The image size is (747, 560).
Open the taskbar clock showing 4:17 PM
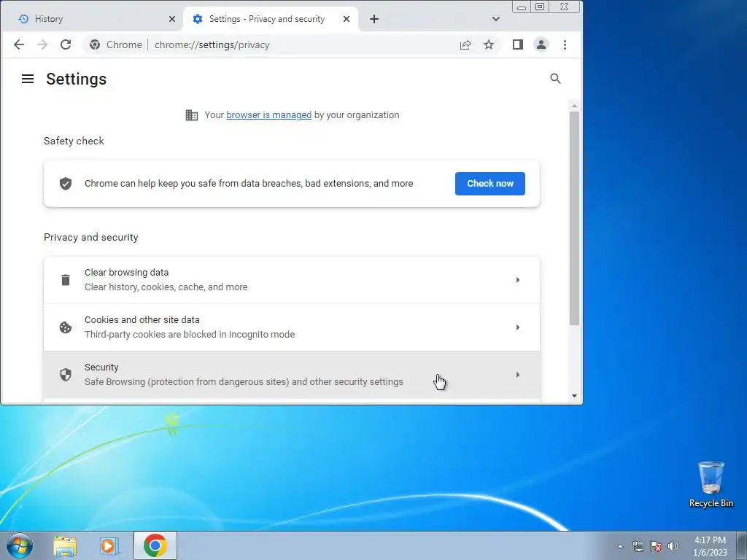(x=710, y=546)
